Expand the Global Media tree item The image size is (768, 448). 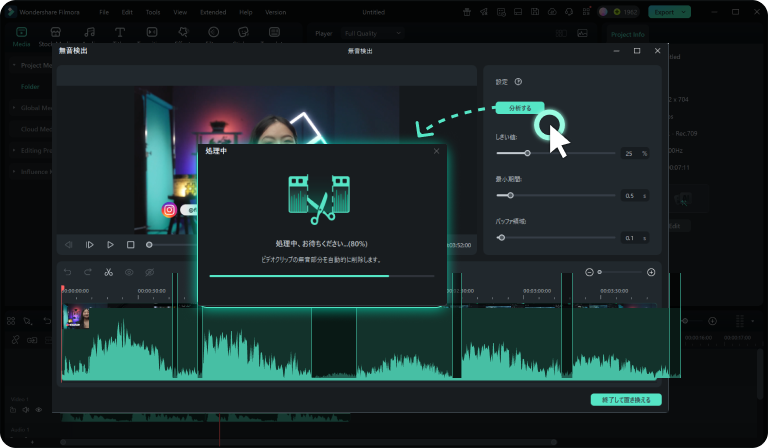pyautogui.click(x=14, y=108)
